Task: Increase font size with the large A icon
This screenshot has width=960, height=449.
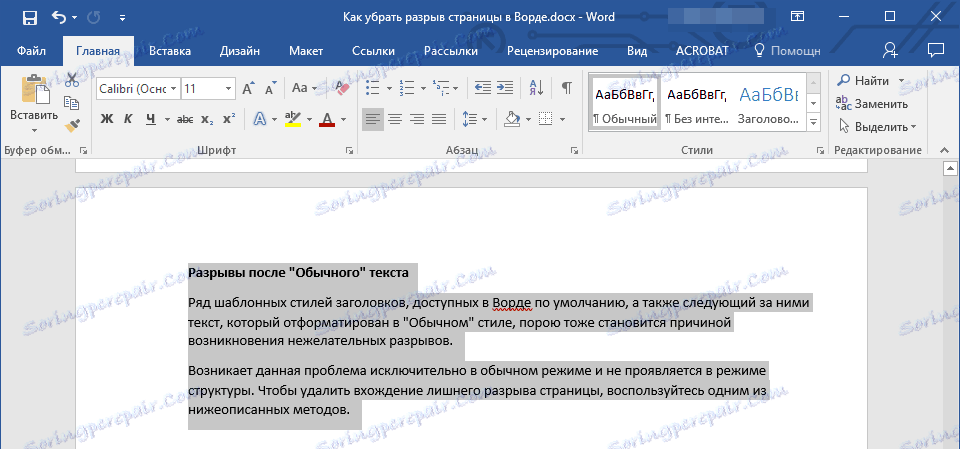Action: (248, 89)
